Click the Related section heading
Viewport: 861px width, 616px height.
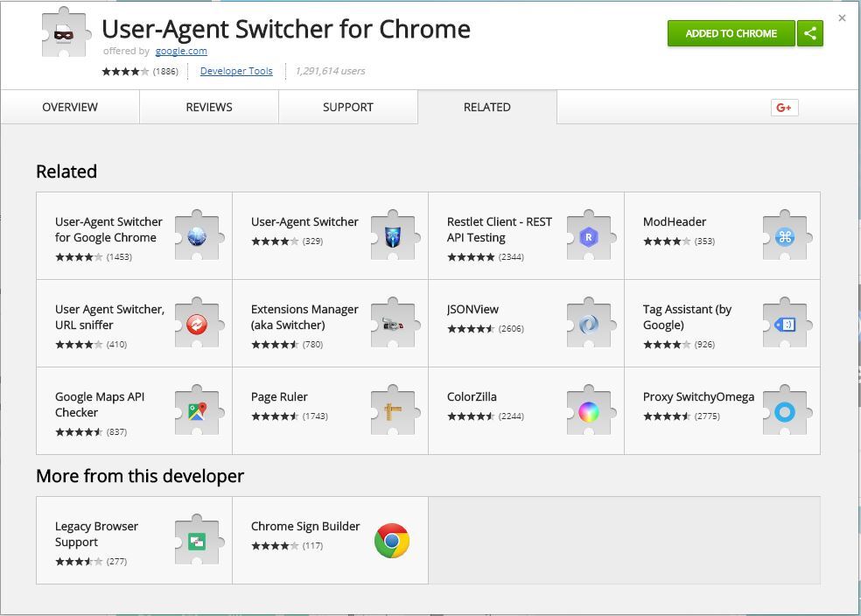tap(66, 171)
